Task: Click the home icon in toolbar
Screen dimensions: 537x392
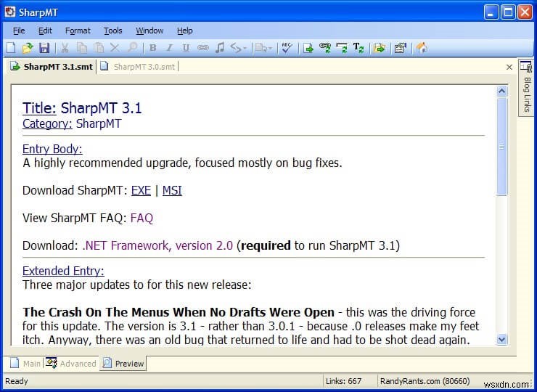Action: (x=422, y=48)
